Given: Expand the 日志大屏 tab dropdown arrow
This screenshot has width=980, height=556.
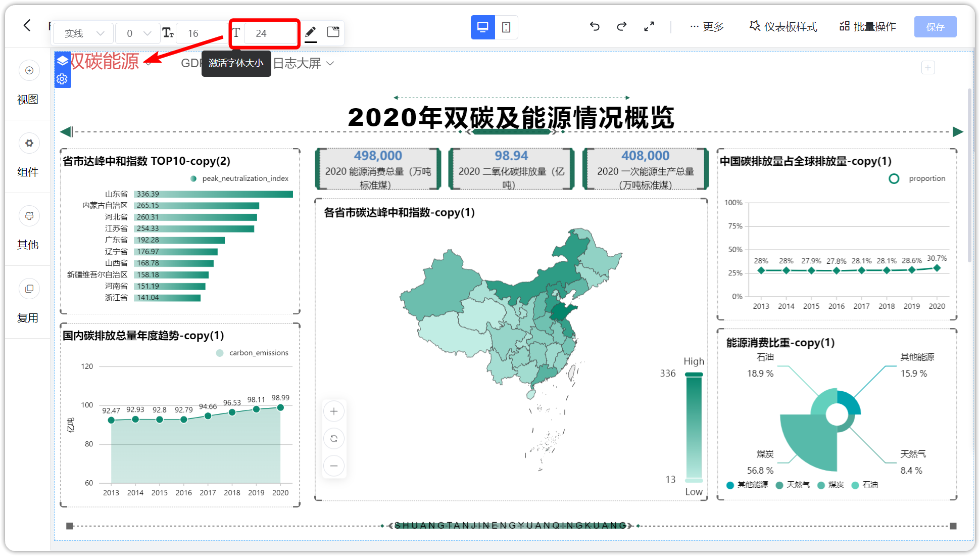Looking at the screenshot, I should click(330, 63).
